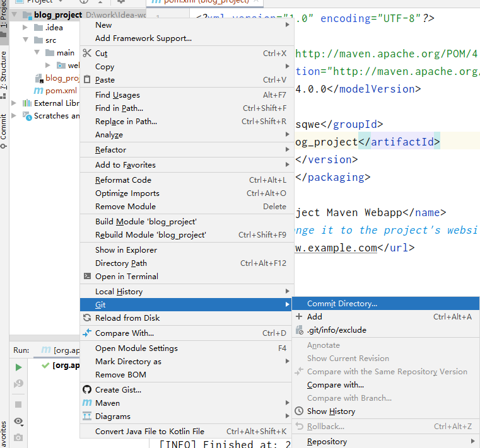Select Convert Java File to Kotlin File
The width and height of the screenshot is (480, 448).
coord(187,431)
